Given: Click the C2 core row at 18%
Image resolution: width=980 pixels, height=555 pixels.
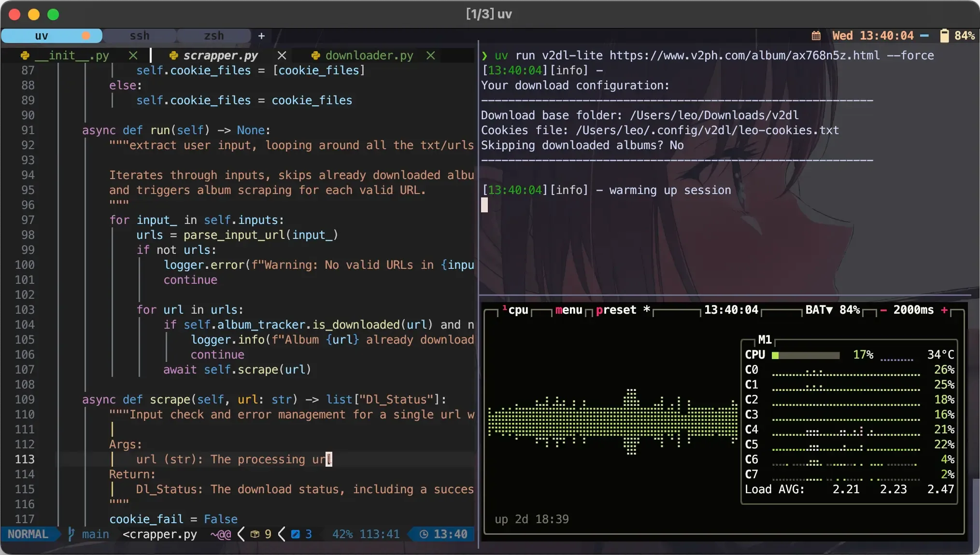Looking at the screenshot, I should pyautogui.click(x=850, y=400).
